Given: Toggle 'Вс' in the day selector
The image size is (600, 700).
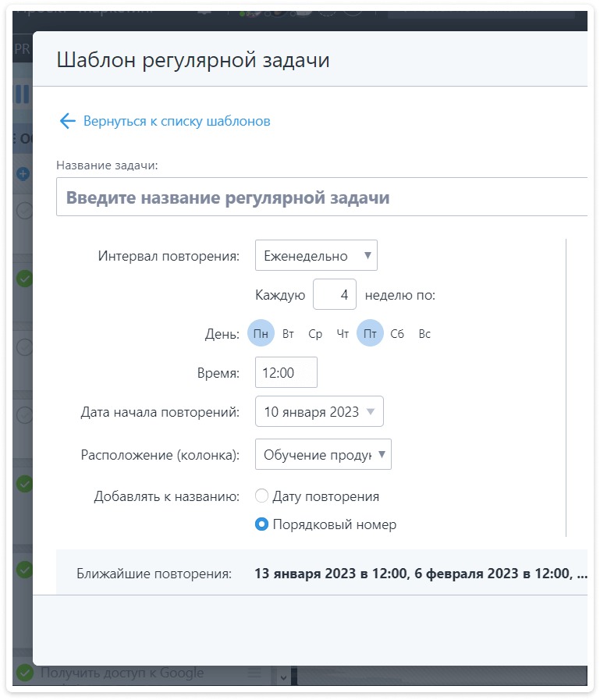Looking at the screenshot, I should [424, 334].
